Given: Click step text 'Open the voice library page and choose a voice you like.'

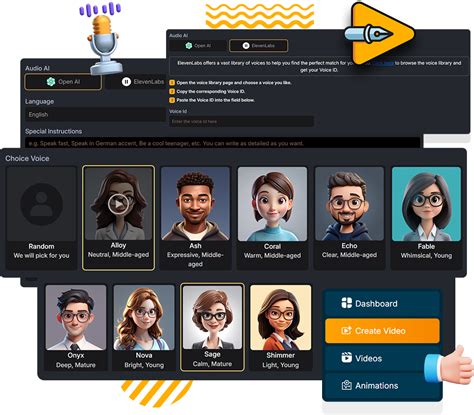Looking at the screenshot, I should pos(234,83).
